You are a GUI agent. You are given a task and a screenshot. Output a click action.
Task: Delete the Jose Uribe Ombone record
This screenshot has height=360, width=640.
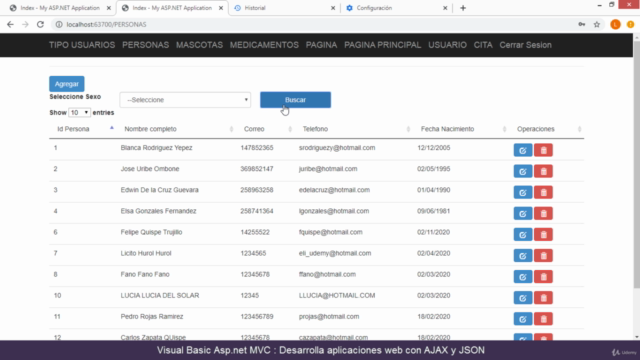(x=543, y=171)
